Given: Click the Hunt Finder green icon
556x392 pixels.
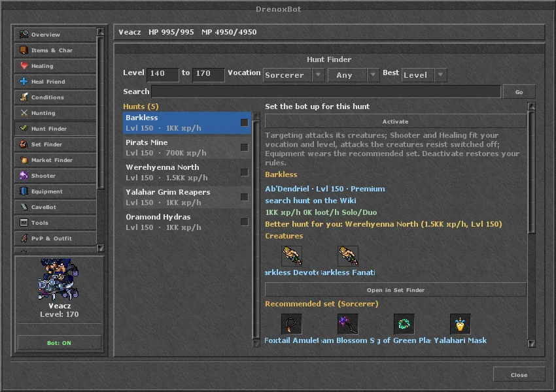Looking at the screenshot, I should [24, 128].
